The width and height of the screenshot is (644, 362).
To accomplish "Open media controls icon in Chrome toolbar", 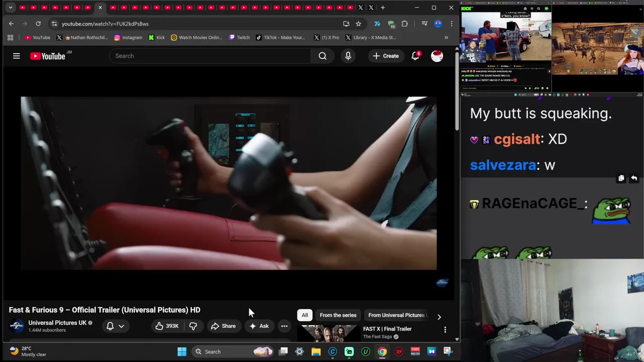I will coord(425,24).
